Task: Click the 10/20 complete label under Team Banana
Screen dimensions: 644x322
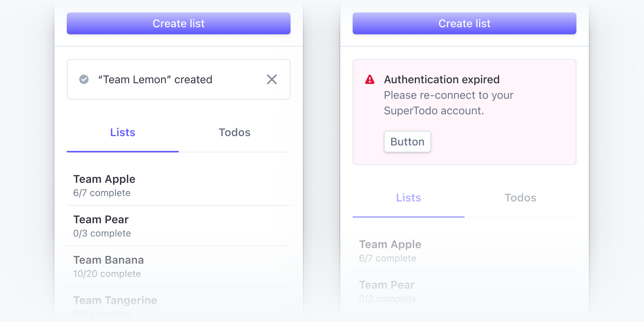Action: (107, 274)
